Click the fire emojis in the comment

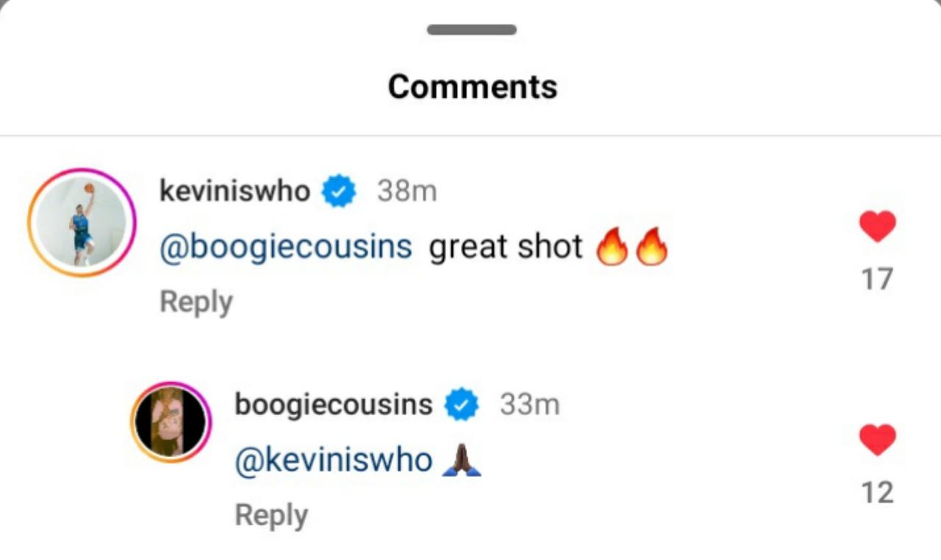coord(631,248)
